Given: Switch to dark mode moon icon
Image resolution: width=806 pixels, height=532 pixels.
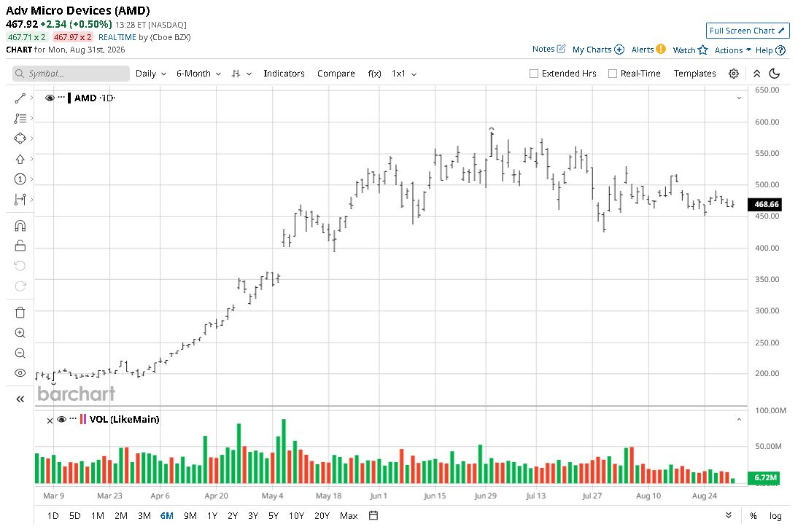Looking at the screenshot, I should (x=774, y=74).
